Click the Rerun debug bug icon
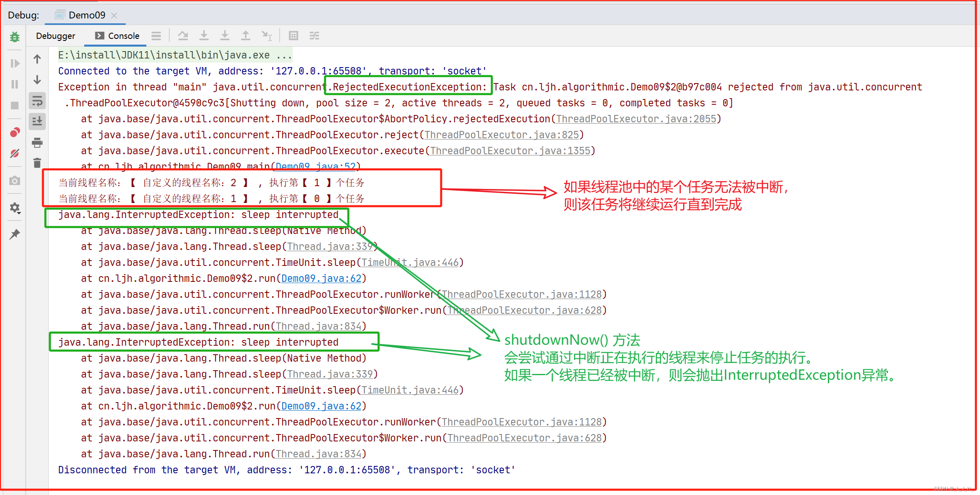The width and height of the screenshot is (980, 495). tap(15, 37)
